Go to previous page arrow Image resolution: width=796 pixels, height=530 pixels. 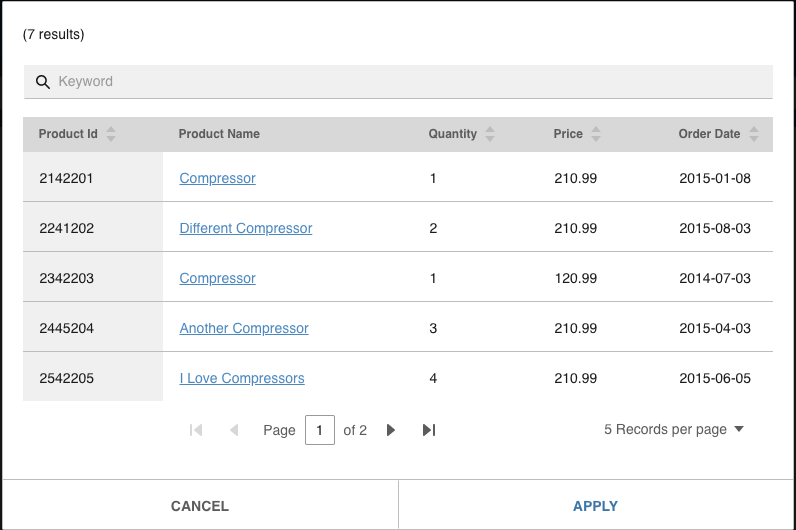234,430
